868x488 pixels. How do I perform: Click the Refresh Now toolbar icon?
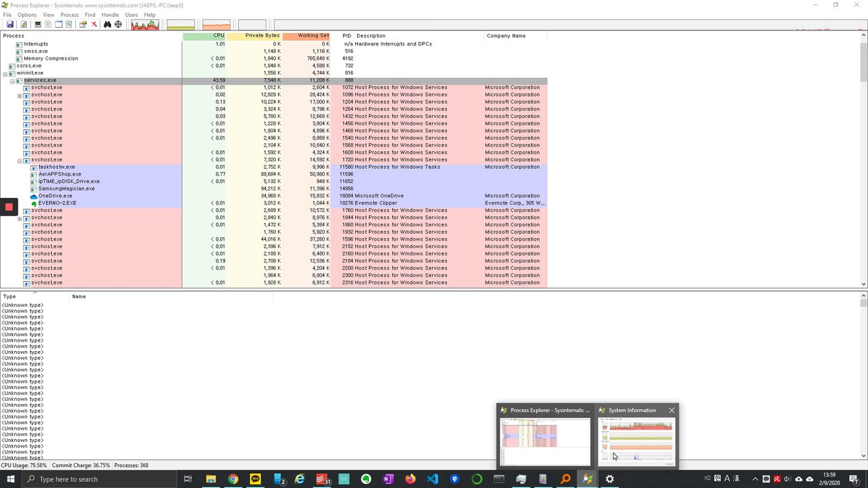point(24,24)
